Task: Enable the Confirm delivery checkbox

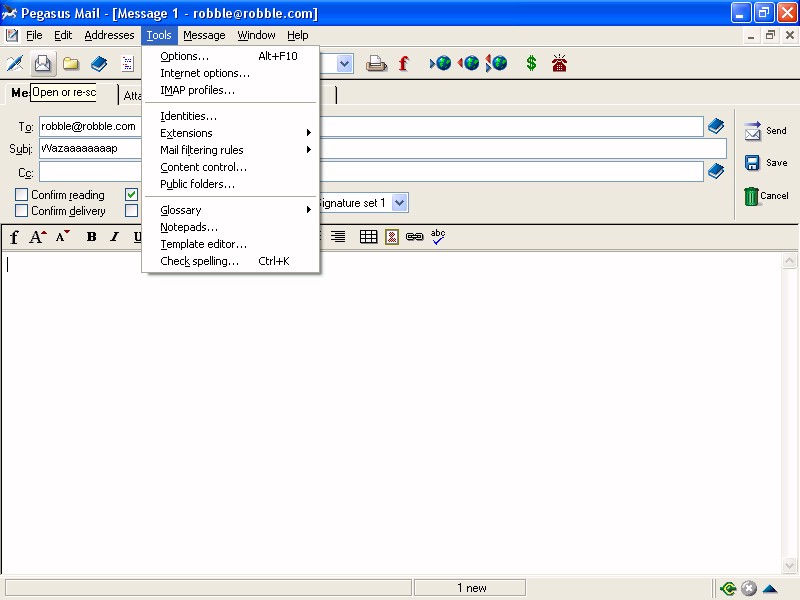Action: [x=21, y=211]
